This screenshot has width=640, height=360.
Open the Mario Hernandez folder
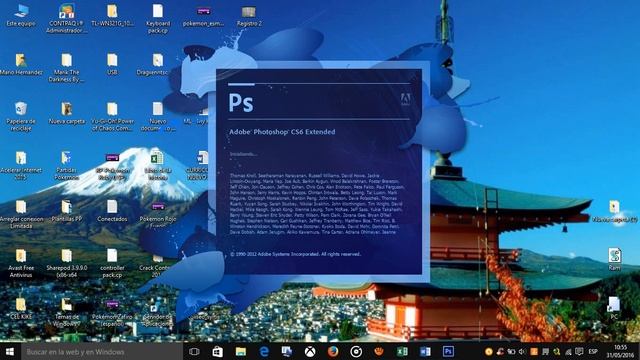(21, 64)
